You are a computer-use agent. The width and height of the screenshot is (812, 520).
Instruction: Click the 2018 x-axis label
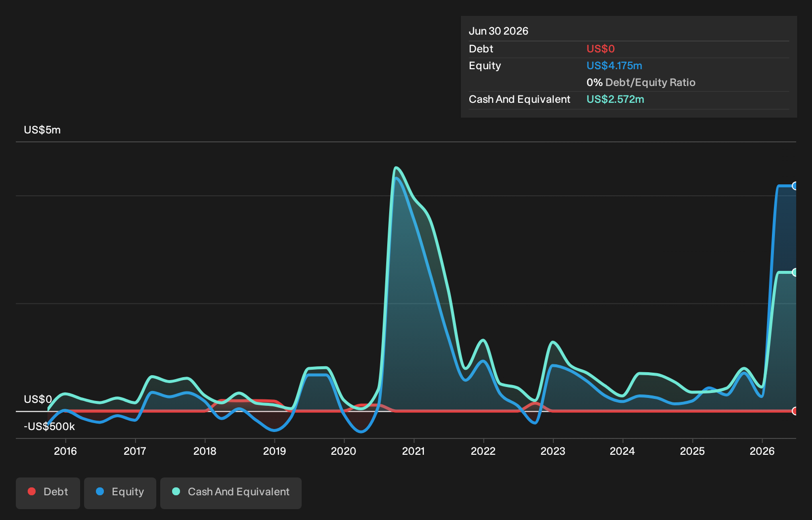tap(205, 451)
